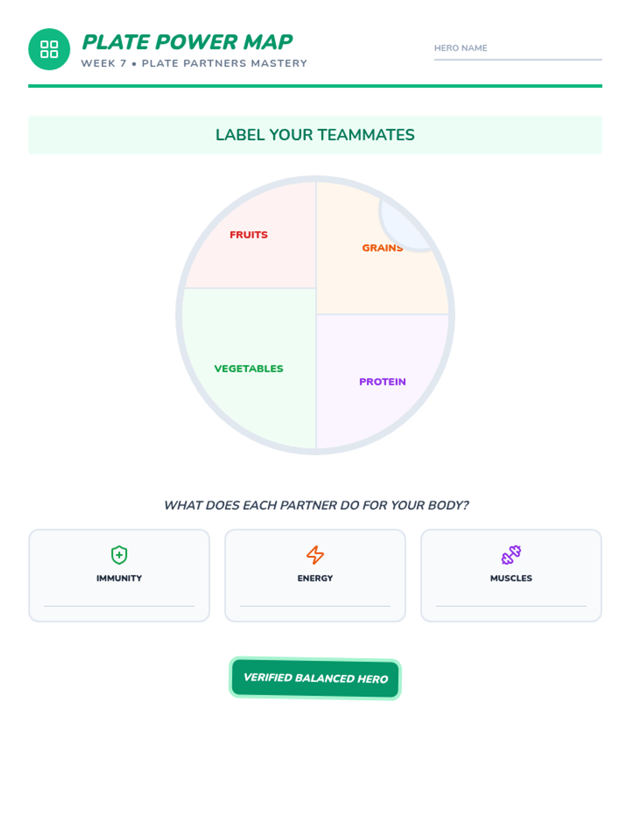Select the Grains plate section

coord(382,248)
